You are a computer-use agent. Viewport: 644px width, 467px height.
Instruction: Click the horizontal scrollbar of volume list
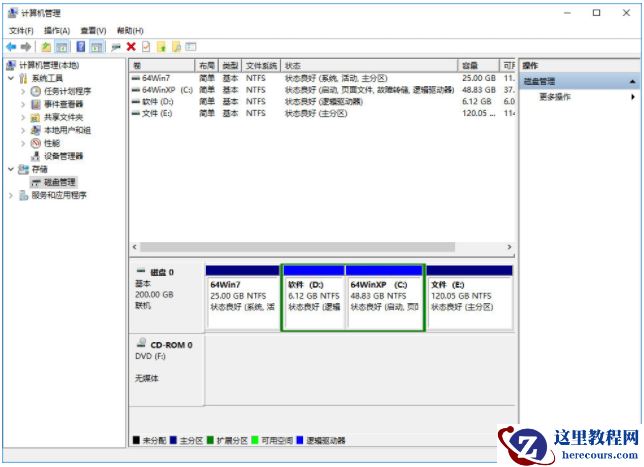coord(297,247)
